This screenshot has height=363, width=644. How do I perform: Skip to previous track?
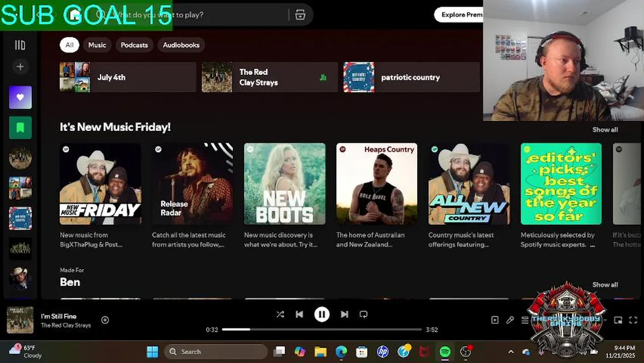tap(299, 314)
